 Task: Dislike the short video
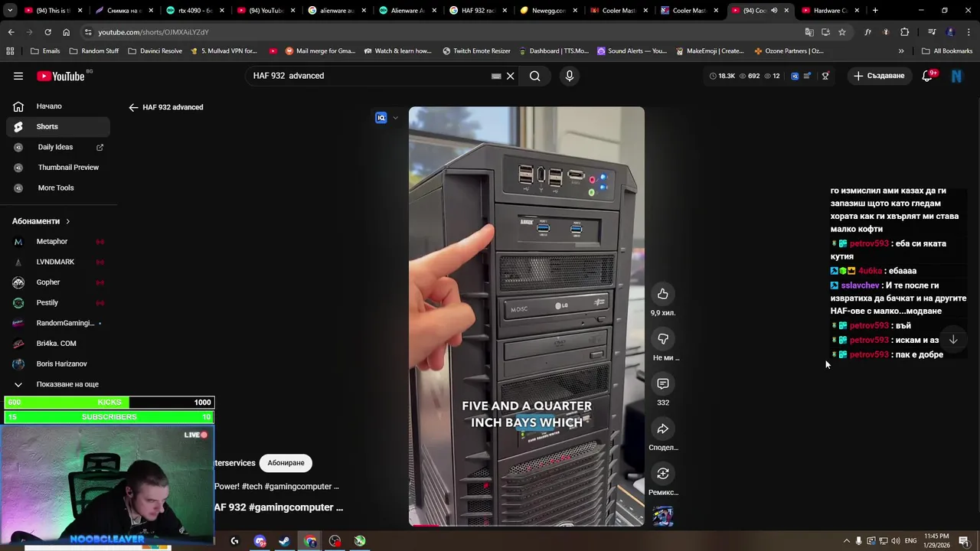pyautogui.click(x=663, y=339)
